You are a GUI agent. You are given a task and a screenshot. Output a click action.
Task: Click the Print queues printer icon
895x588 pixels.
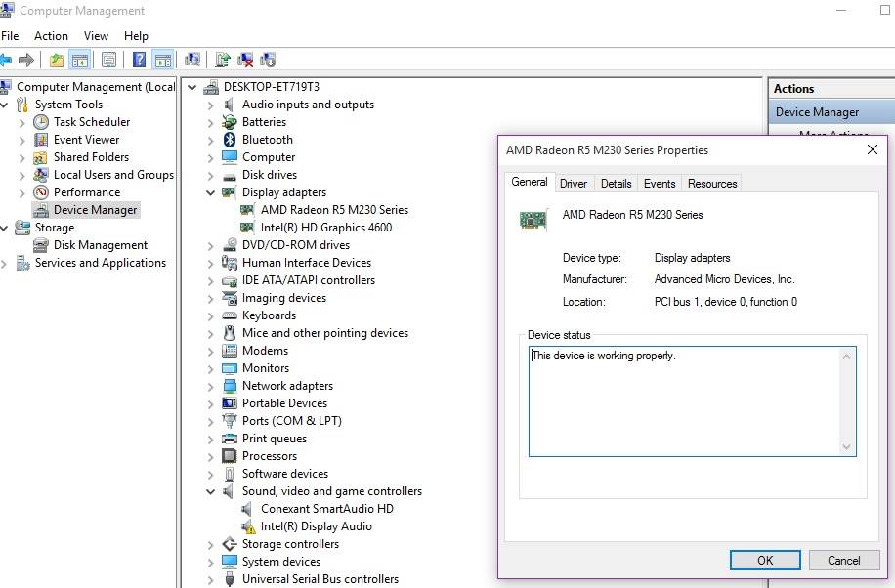coord(230,439)
